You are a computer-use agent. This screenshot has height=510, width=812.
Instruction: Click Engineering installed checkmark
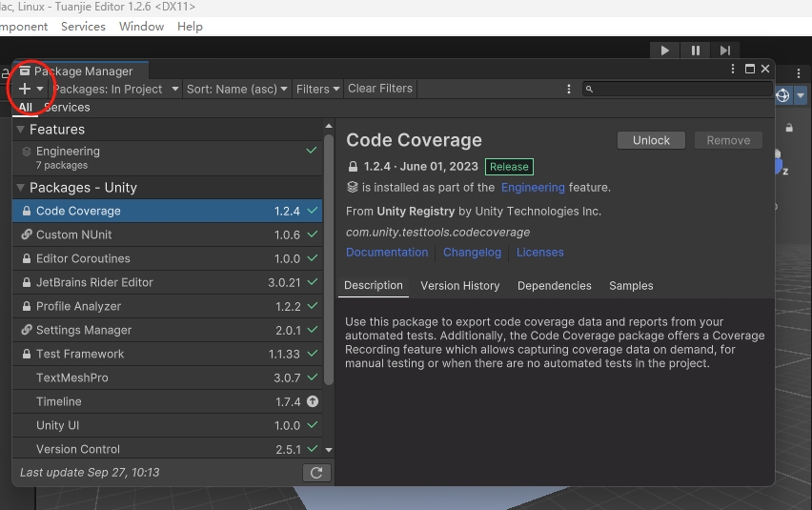(x=312, y=151)
